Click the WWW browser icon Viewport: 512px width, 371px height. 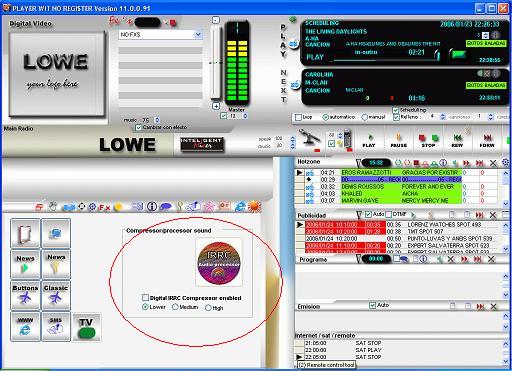pyautogui.click(x=25, y=327)
